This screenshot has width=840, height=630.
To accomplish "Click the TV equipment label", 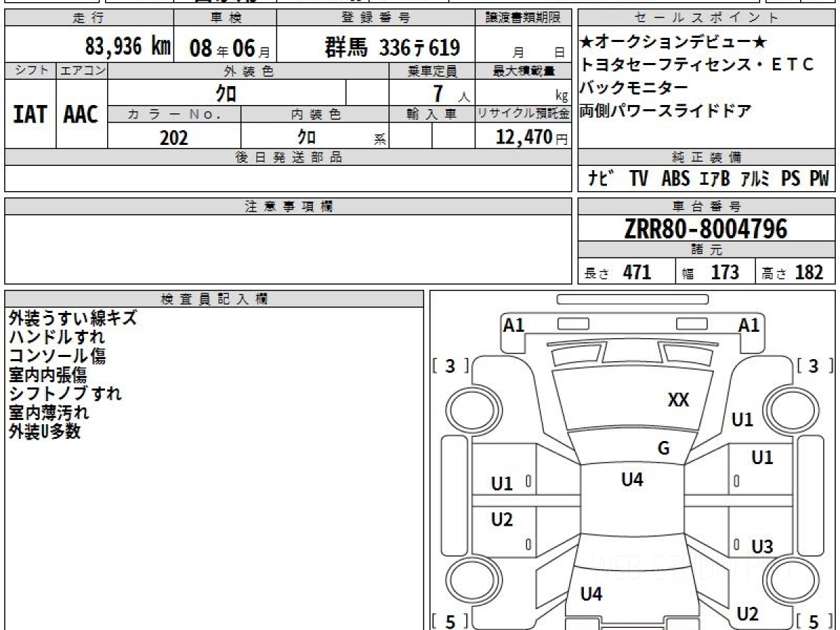I will click(x=638, y=178).
